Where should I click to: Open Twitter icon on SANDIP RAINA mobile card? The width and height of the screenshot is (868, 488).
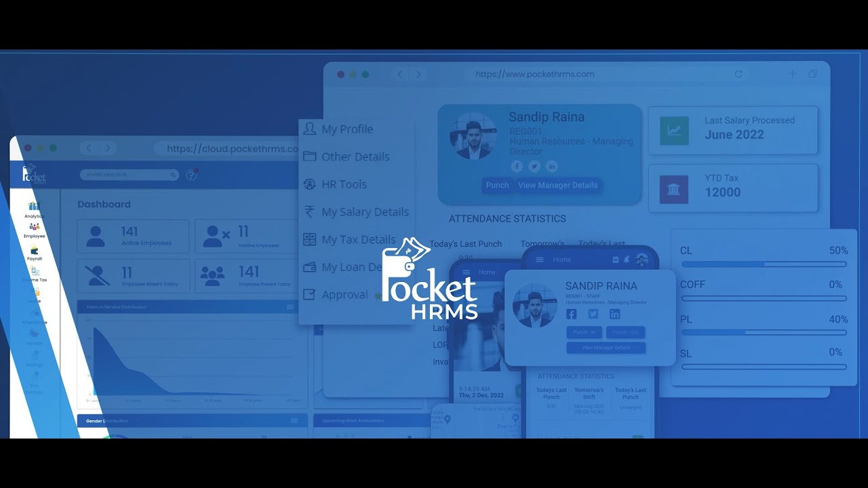(593, 314)
